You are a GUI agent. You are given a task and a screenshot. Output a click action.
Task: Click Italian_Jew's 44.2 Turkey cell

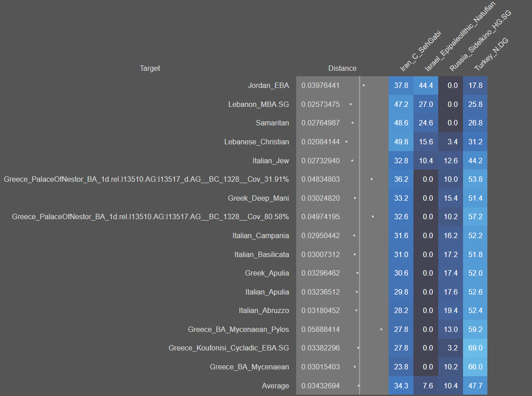[475, 161]
